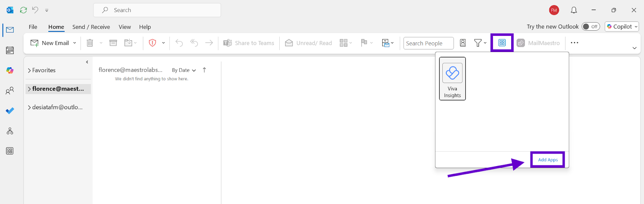Open More Apps in left sidebar
This screenshot has width=644, height=204.
point(10,151)
